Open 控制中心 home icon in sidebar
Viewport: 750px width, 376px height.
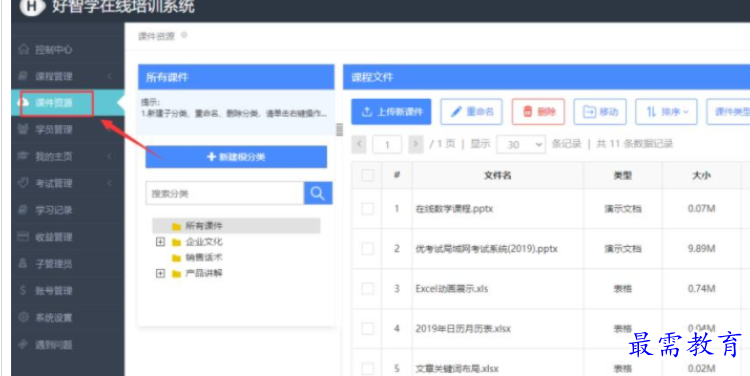point(23,50)
